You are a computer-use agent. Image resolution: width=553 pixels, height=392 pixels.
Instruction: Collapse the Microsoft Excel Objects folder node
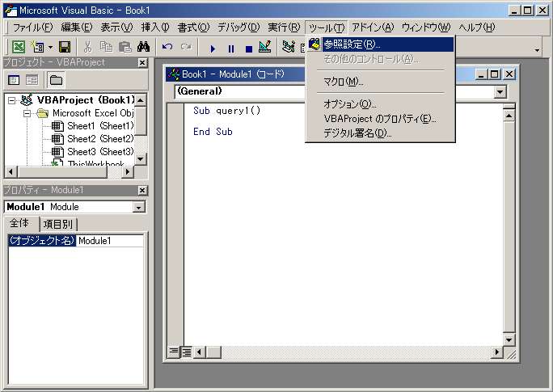point(27,113)
